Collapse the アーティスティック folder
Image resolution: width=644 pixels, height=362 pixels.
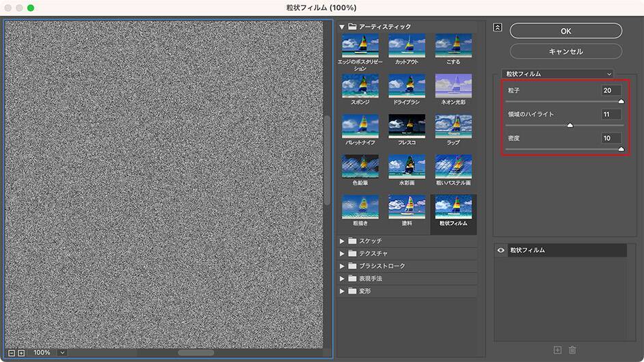pos(342,27)
